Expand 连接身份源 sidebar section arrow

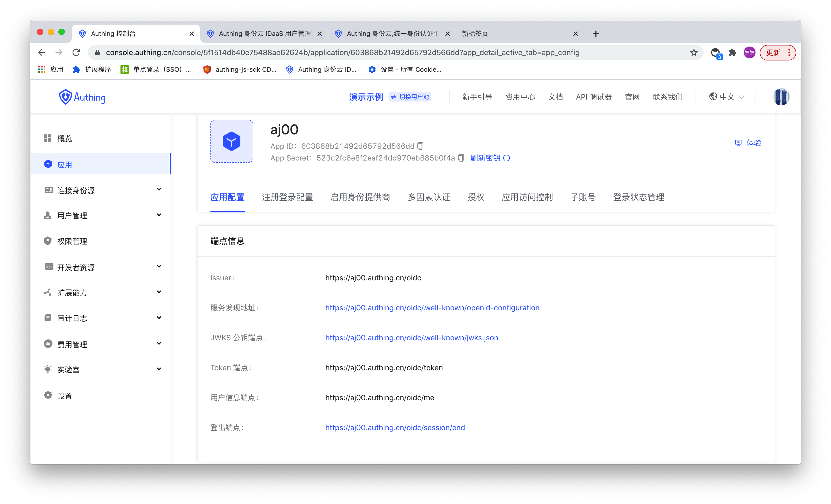pyautogui.click(x=159, y=190)
